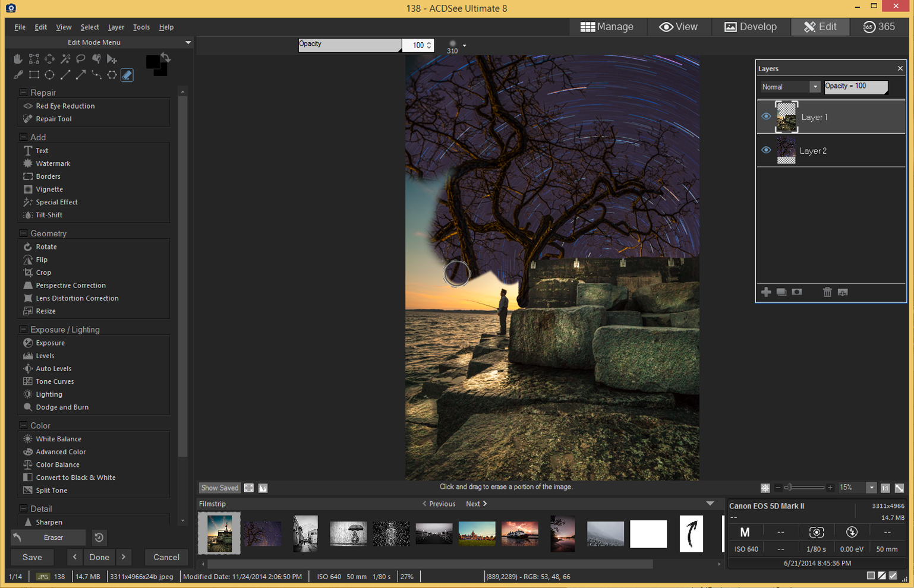
Task: Switch to View mode tab
Action: click(x=678, y=27)
